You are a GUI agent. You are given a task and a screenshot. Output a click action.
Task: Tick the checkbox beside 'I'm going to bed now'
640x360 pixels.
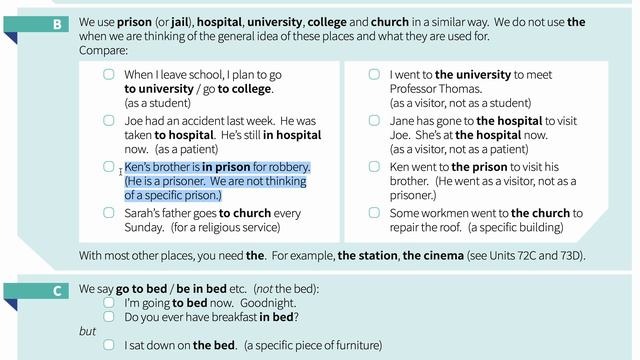pos(109,302)
